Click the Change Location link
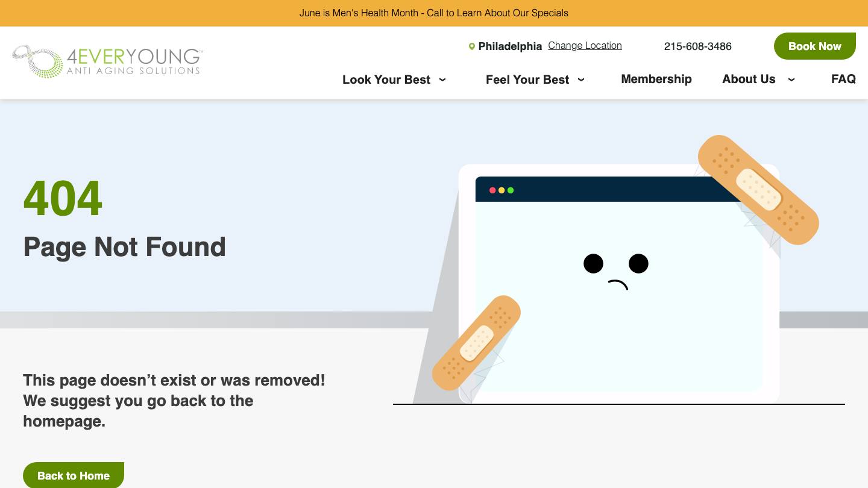This screenshot has width=868, height=488. pyautogui.click(x=585, y=46)
